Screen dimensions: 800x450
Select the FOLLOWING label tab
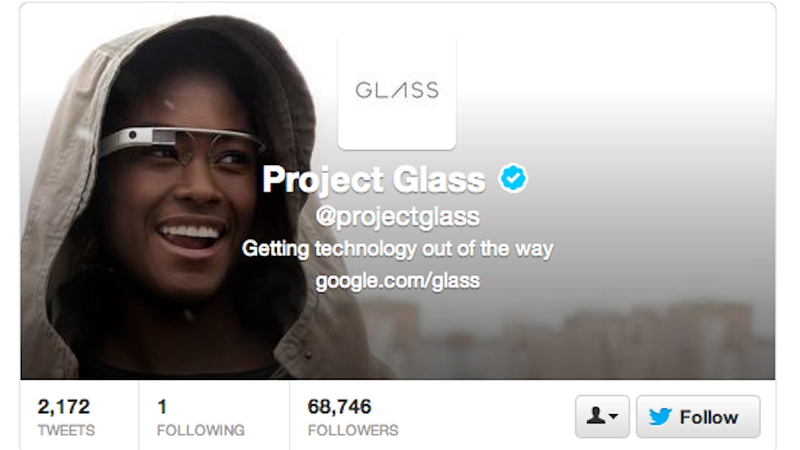coord(201,430)
